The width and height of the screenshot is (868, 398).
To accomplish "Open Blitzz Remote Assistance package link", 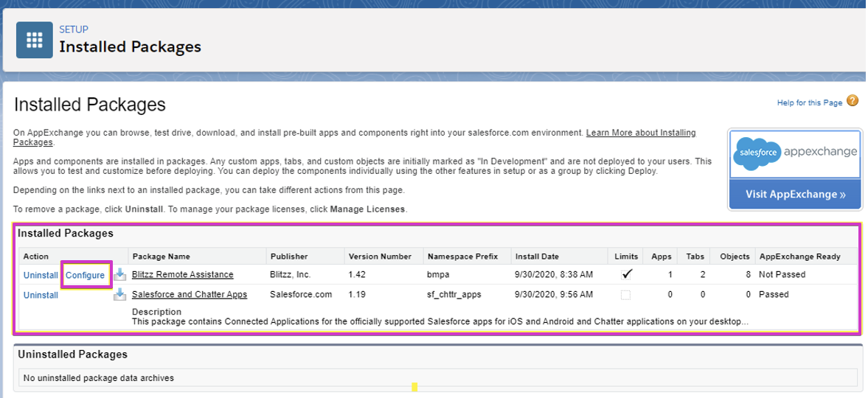I will coord(183,275).
